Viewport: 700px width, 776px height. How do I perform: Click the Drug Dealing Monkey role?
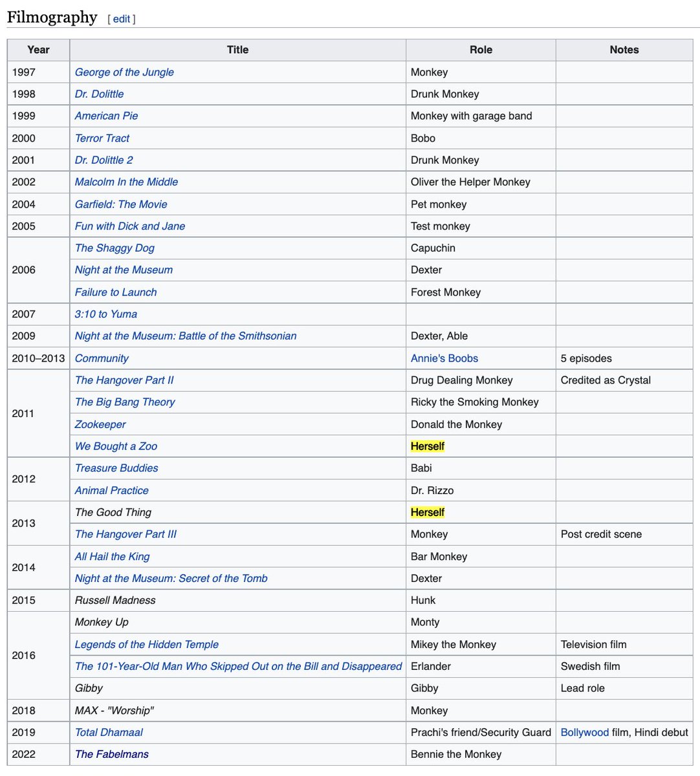click(461, 380)
